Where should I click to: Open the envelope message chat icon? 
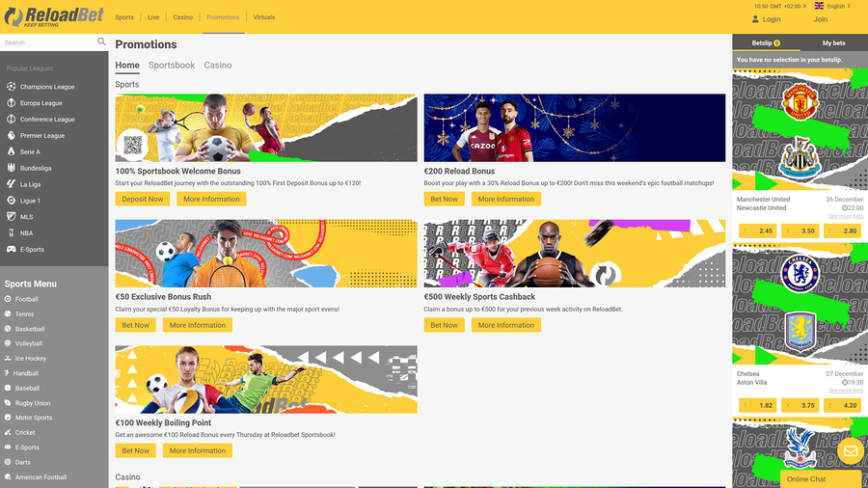pyautogui.click(x=850, y=451)
